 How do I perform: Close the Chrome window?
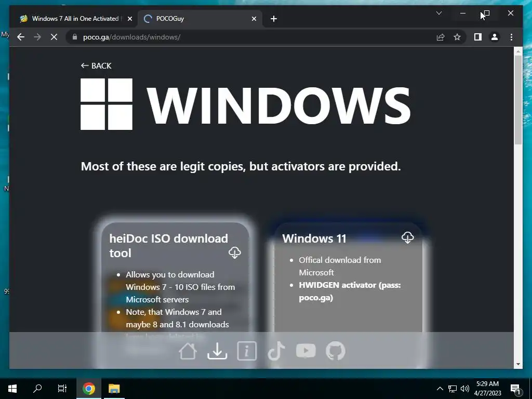(511, 13)
